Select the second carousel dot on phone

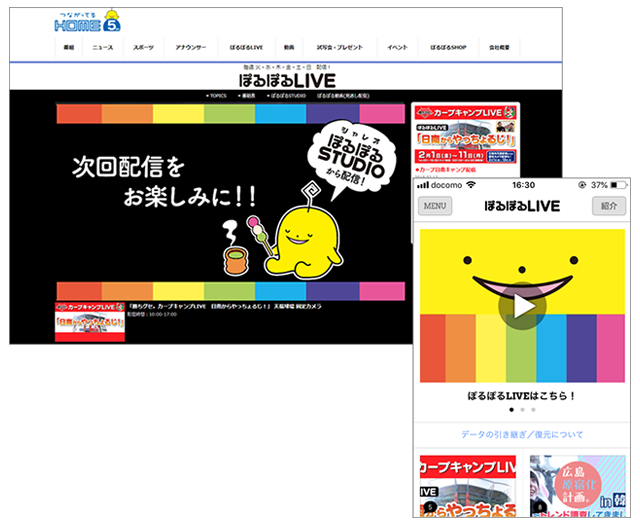pos(522,409)
